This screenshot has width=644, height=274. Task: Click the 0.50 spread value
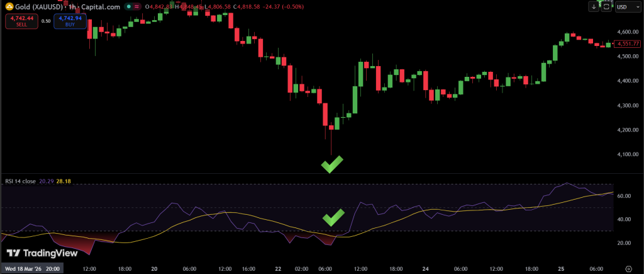(46, 21)
